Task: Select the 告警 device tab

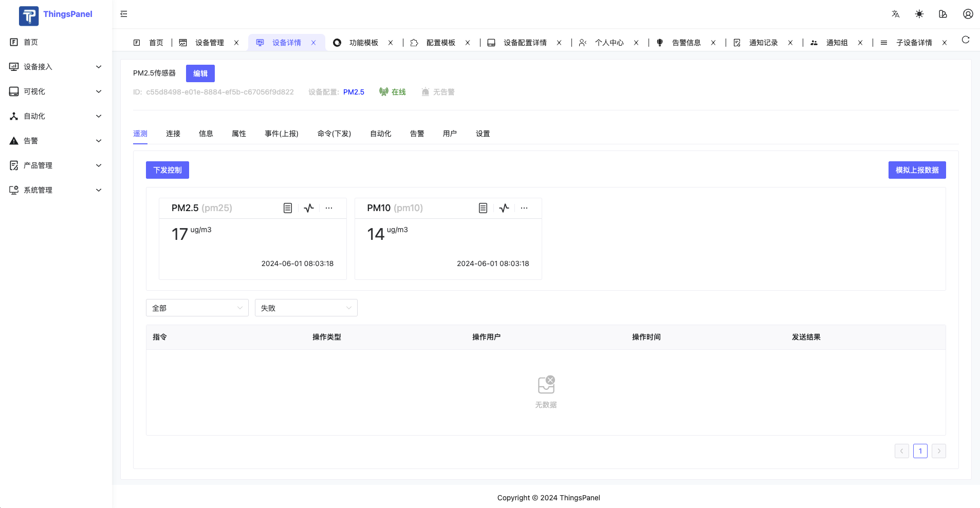Action: pyautogui.click(x=417, y=134)
